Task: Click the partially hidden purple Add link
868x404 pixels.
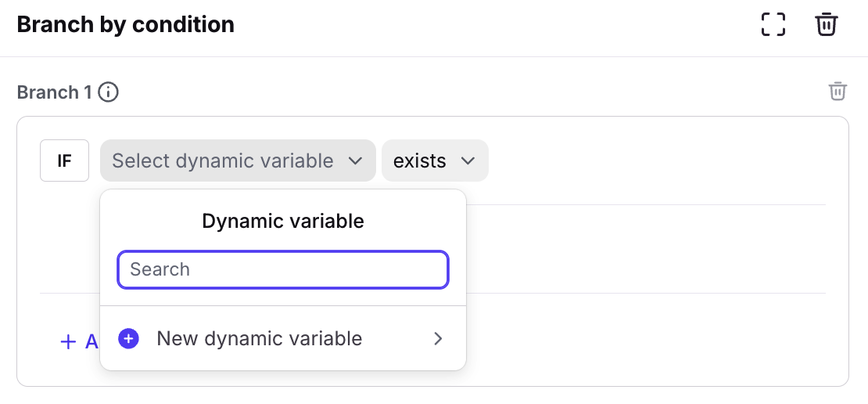Action: [x=91, y=341]
